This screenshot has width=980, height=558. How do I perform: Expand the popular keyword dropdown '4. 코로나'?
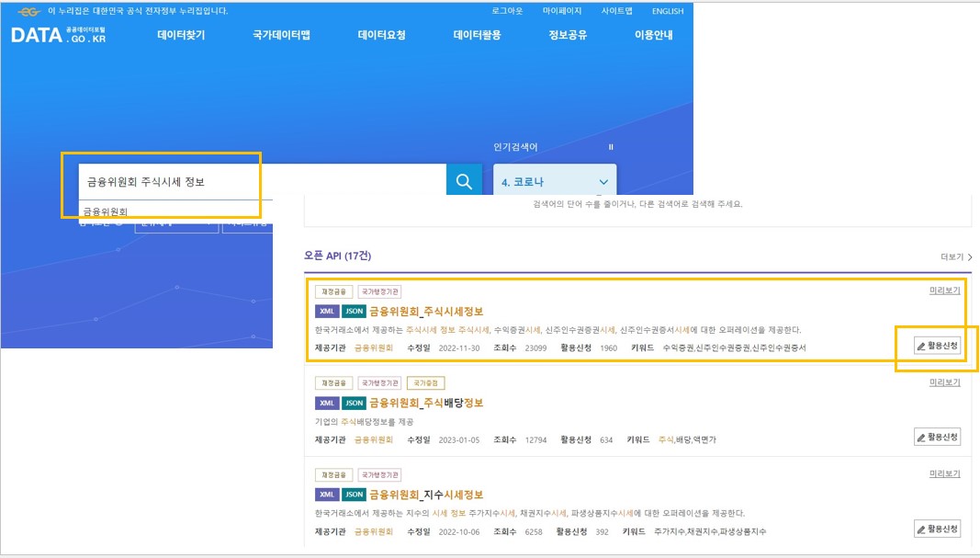555,181
